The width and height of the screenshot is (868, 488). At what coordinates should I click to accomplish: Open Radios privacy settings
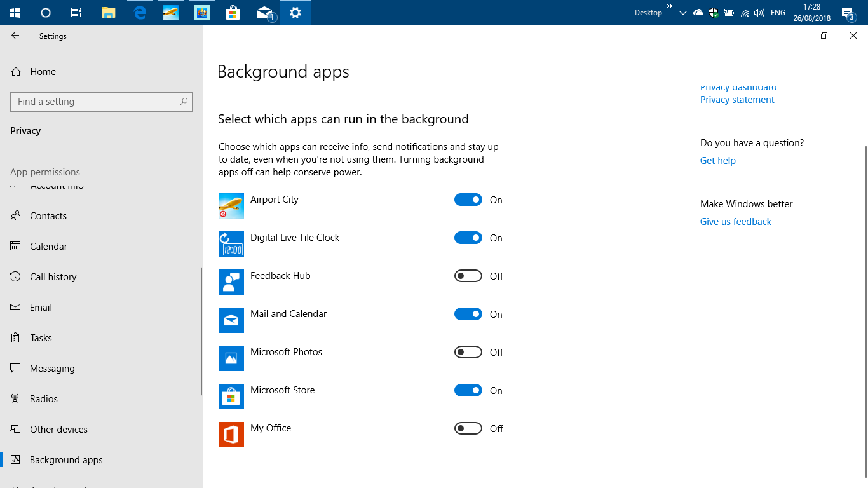click(x=102, y=399)
